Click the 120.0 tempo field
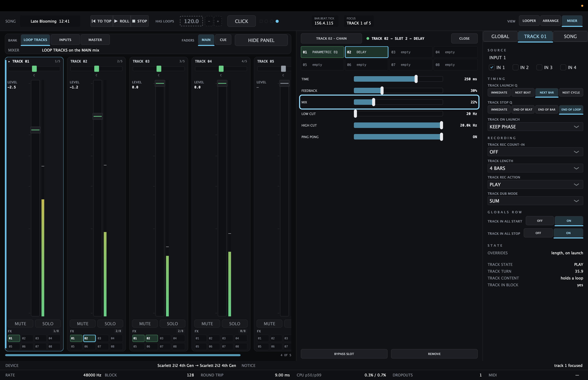This screenshot has height=380, width=588. click(x=191, y=21)
